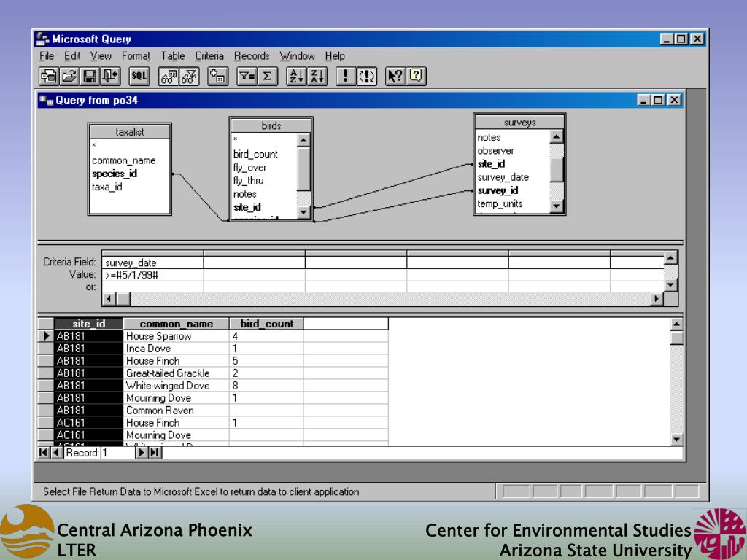
Task: Click the criteria grid's right scroll arrow
Action: pyautogui.click(x=657, y=298)
